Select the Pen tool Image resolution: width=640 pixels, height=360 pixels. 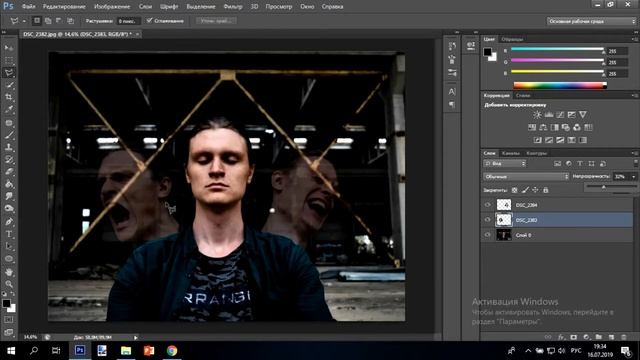click(x=9, y=222)
